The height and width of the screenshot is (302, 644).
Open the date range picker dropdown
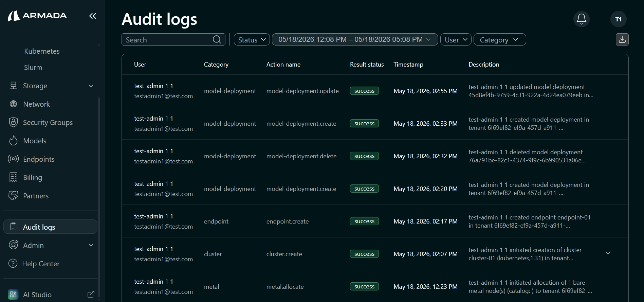coord(355,39)
